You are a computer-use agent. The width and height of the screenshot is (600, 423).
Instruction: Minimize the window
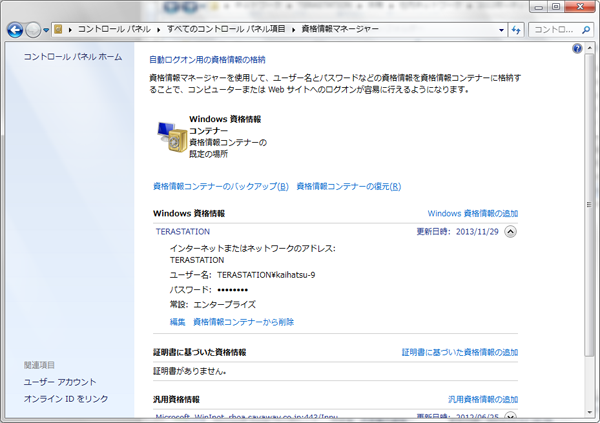tap(539, 7)
